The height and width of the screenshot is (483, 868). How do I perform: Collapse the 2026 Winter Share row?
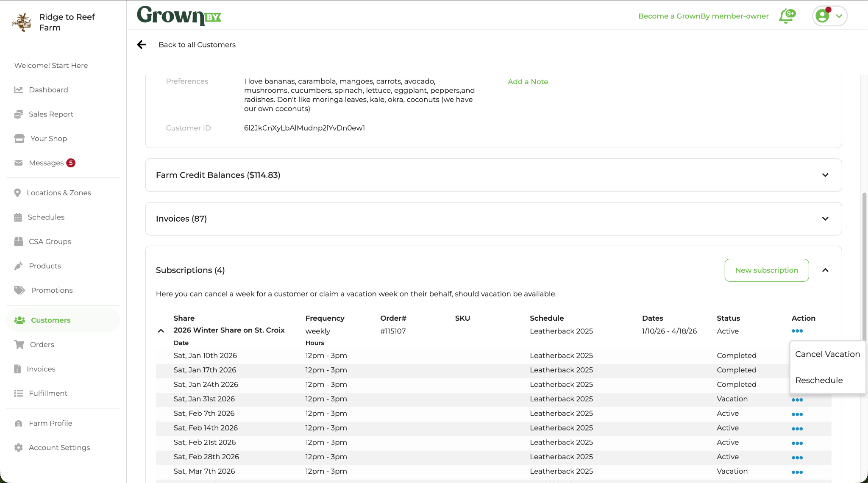[161, 331]
